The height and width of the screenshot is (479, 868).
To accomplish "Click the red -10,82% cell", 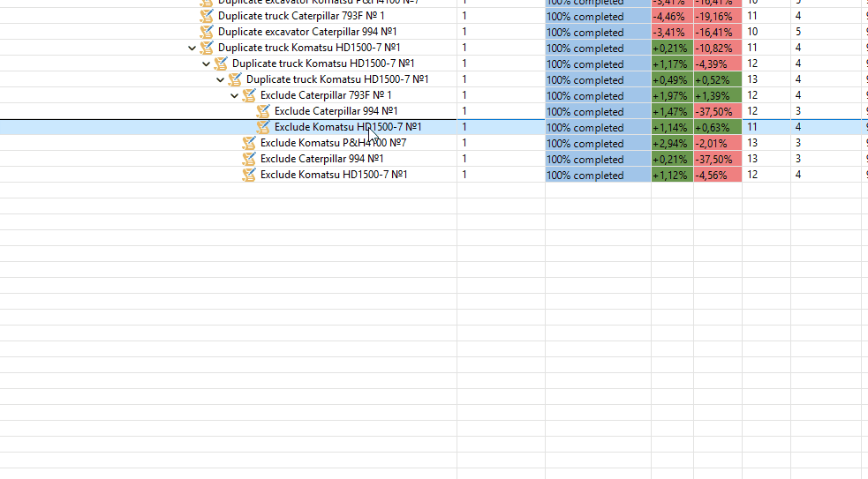I will [x=717, y=49].
